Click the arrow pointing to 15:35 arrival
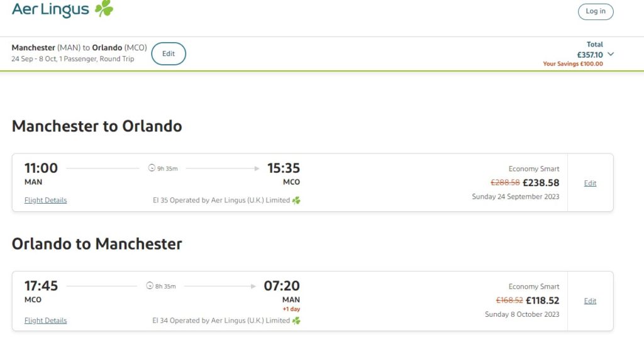The image size is (644, 364). pyautogui.click(x=256, y=168)
